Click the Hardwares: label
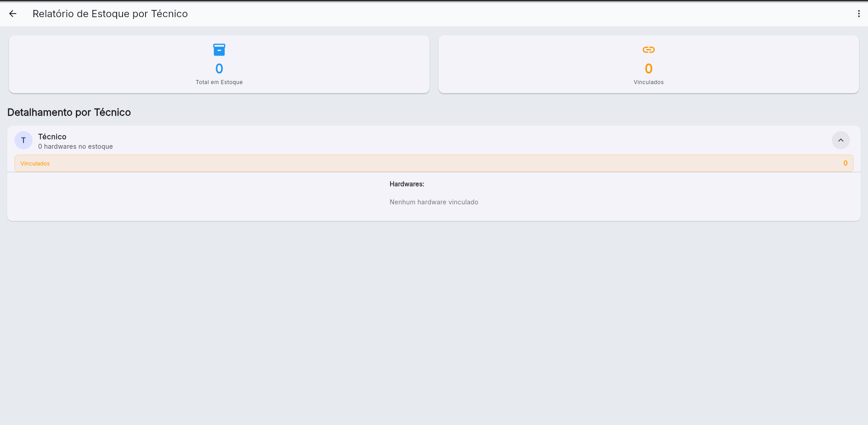The height and width of the screenshot is (425, 868). (x=407, y=184)
